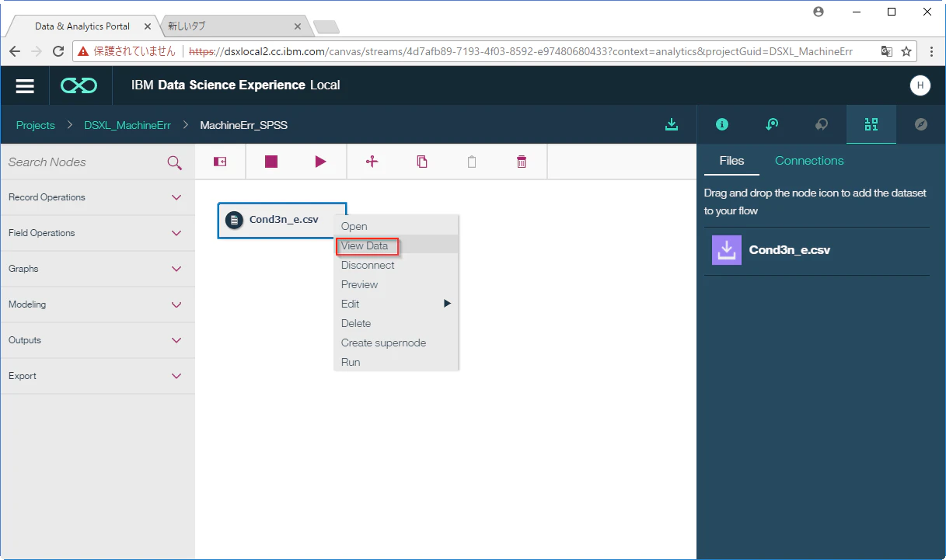Expand the Modeling category

point(97,304)
